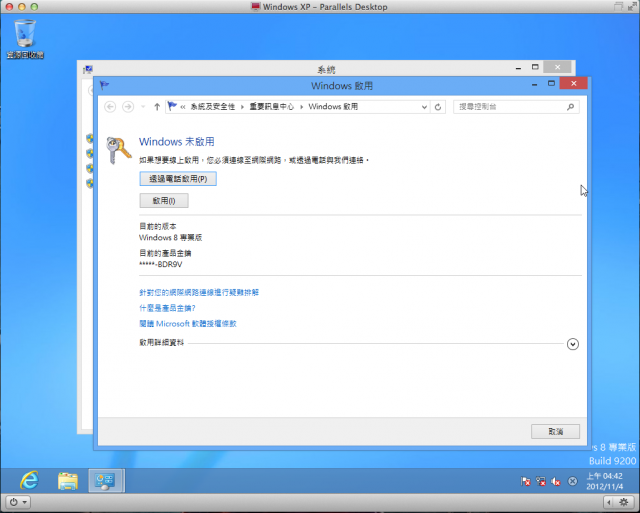Expand the 啟用詳細資料 section
640x513 pixels.
(573, 344)
